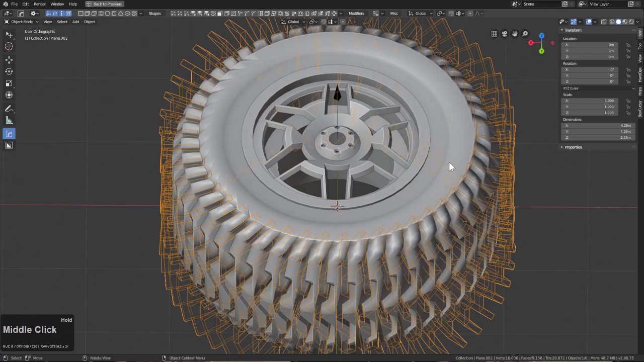
Task: Click the Scene name field
Action: pos(541,4)
